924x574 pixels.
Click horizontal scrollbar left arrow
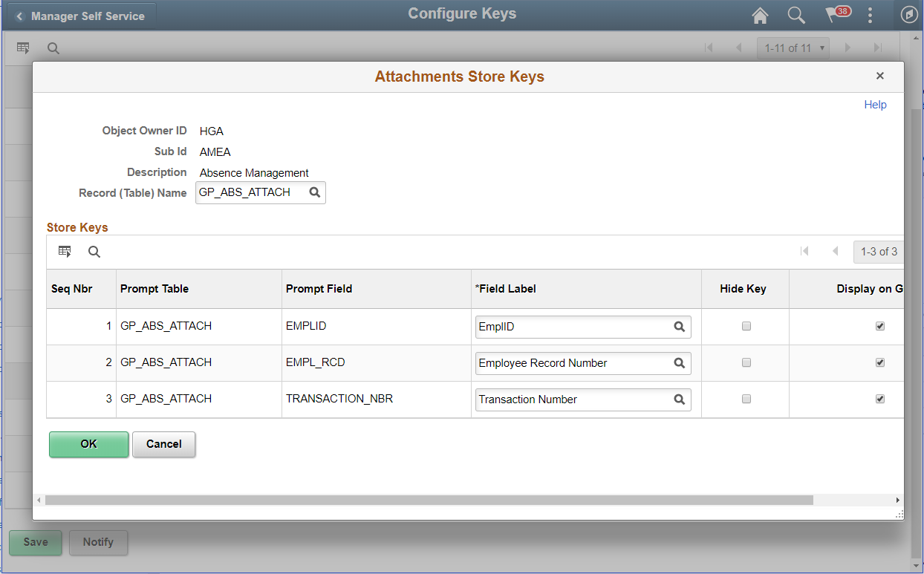point(38,500)
